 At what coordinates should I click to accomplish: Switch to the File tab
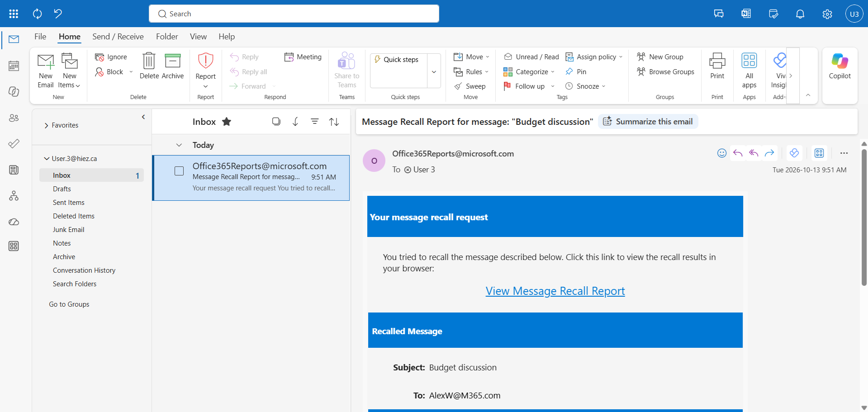[x=40, y=37]
